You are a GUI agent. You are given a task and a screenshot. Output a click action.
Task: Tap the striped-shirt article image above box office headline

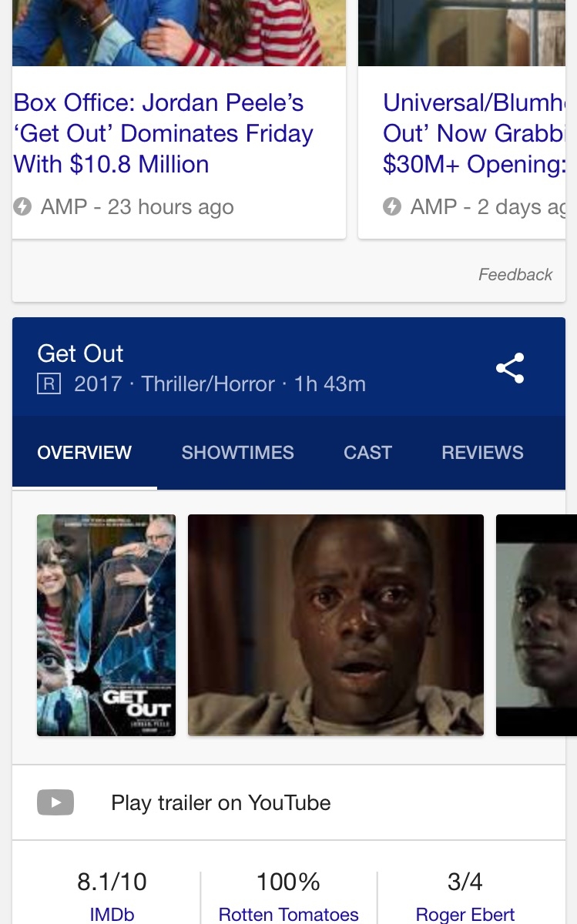pyautogui.click(x=179, y=33)
